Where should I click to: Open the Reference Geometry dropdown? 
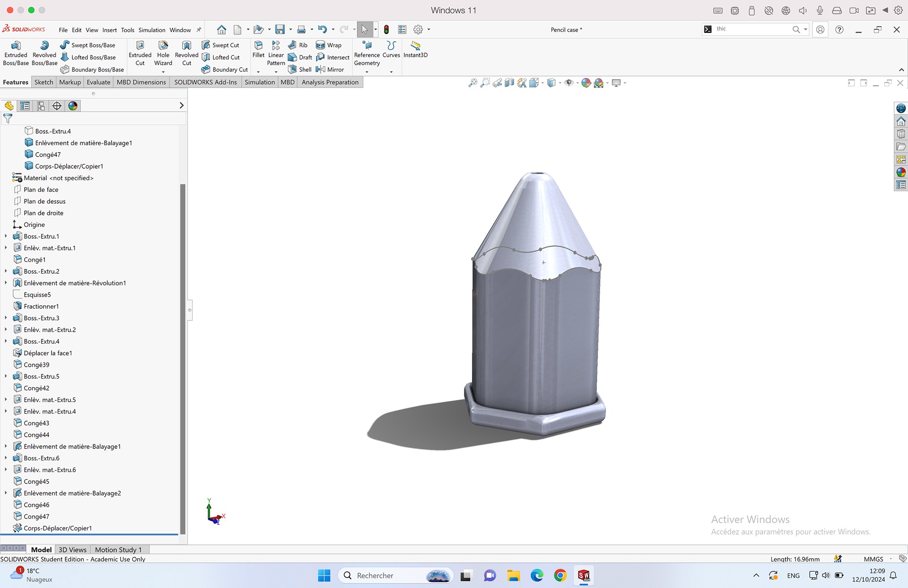pos(367,71)
